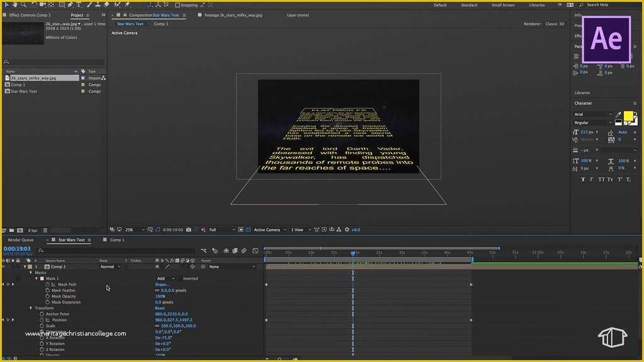Select the Puppet Pin tool

(127, 4)
